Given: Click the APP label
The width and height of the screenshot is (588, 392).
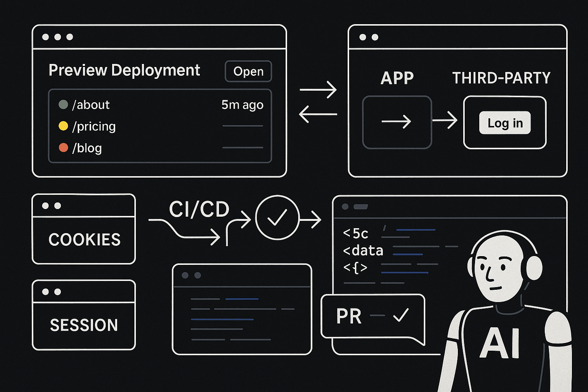Looking at the screenshot, I should tap(397, 78).
